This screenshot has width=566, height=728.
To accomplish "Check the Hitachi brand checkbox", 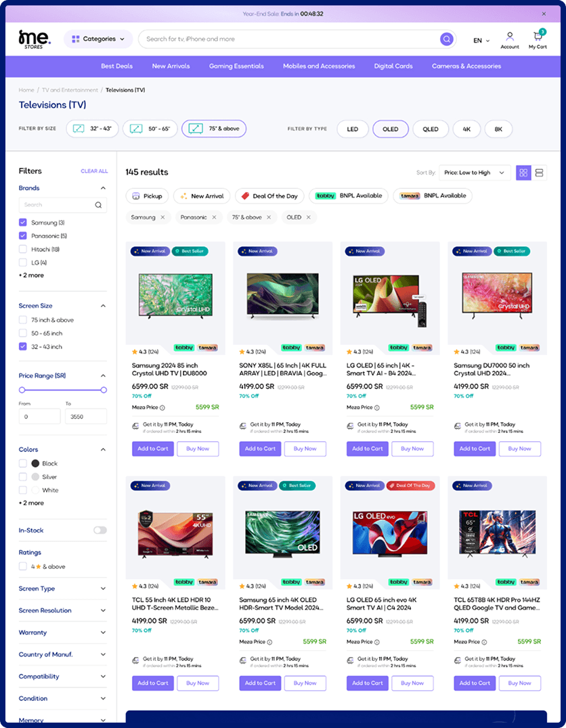I will pos(23,250).
